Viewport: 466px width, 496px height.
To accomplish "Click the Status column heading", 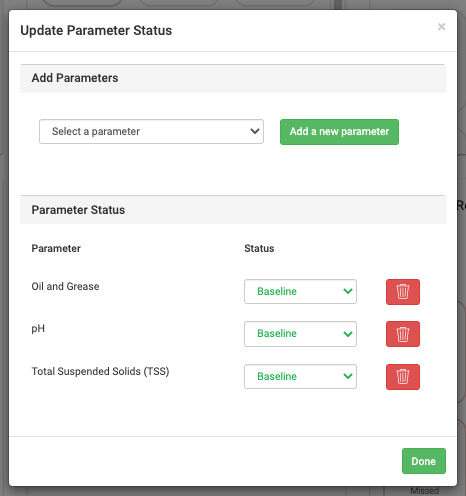I will [259, 248].
